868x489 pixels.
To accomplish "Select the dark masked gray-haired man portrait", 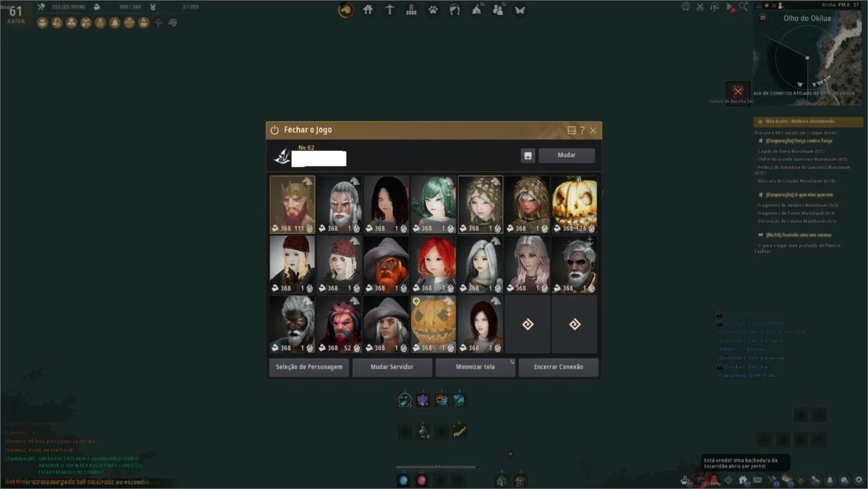I will 292,325.
